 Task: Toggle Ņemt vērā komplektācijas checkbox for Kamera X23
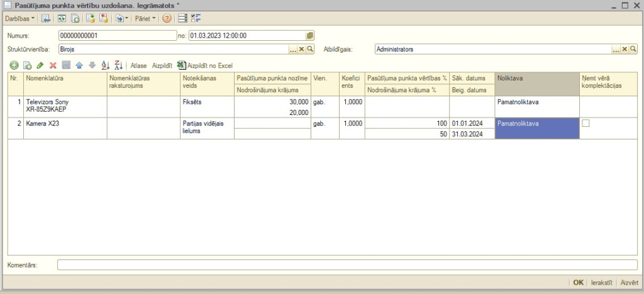click(x=586, y=124)
